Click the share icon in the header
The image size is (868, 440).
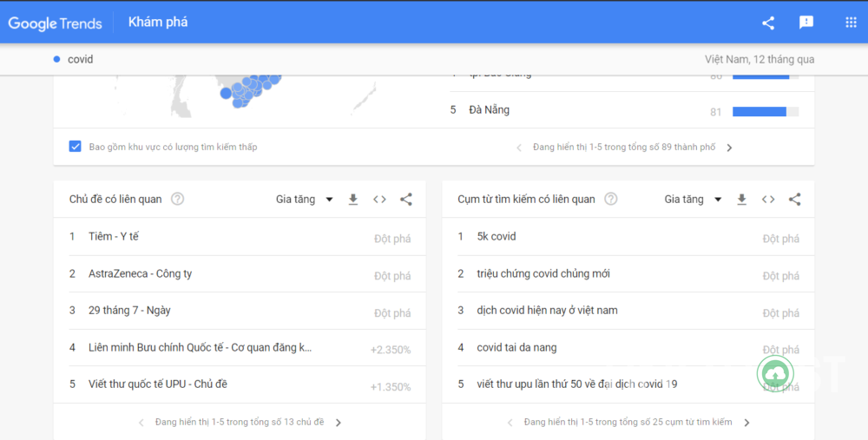pos(768,23)
